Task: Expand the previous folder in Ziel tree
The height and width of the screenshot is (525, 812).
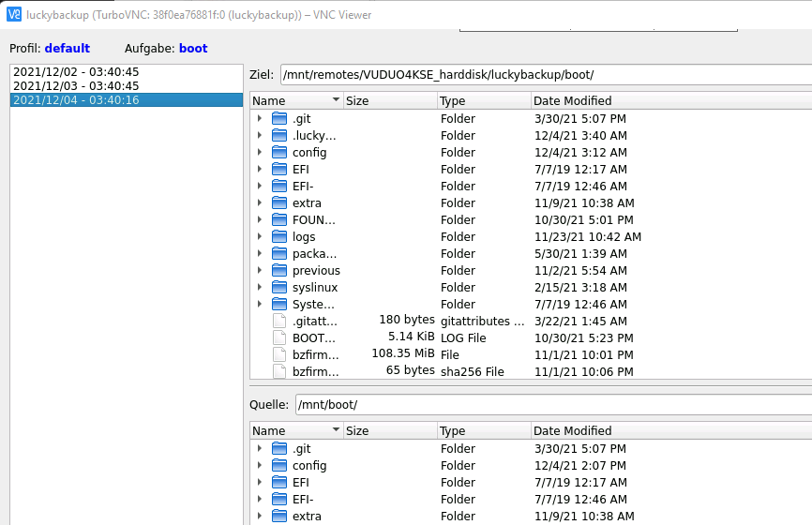Action: (260, 270)
